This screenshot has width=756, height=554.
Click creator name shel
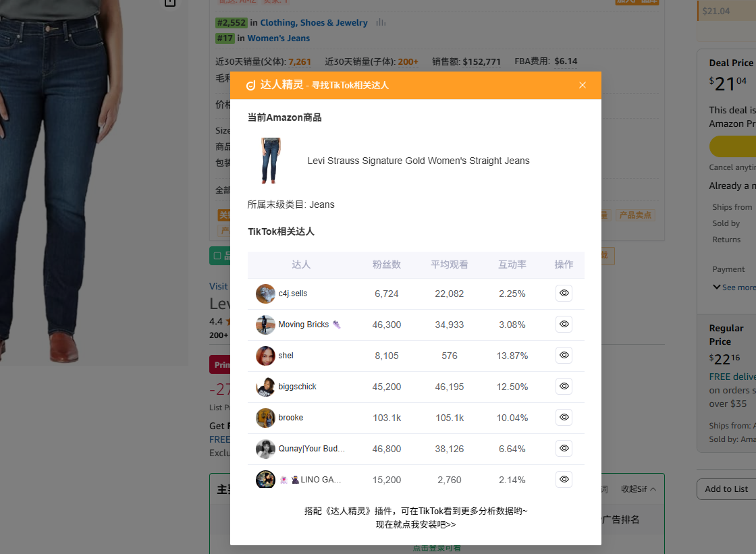tap(286, 356)
